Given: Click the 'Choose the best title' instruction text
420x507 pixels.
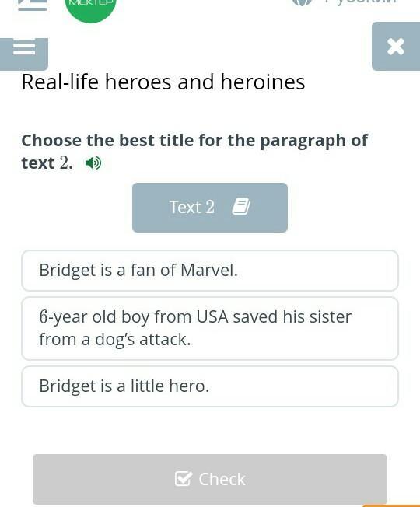Looking at the screenshot, I should point(194,152).
